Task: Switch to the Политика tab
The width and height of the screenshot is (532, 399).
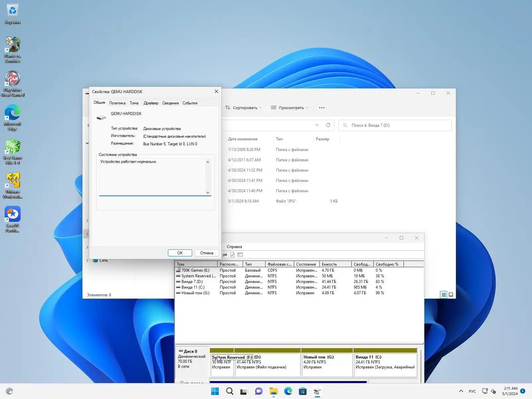Action: click(117, 103)
